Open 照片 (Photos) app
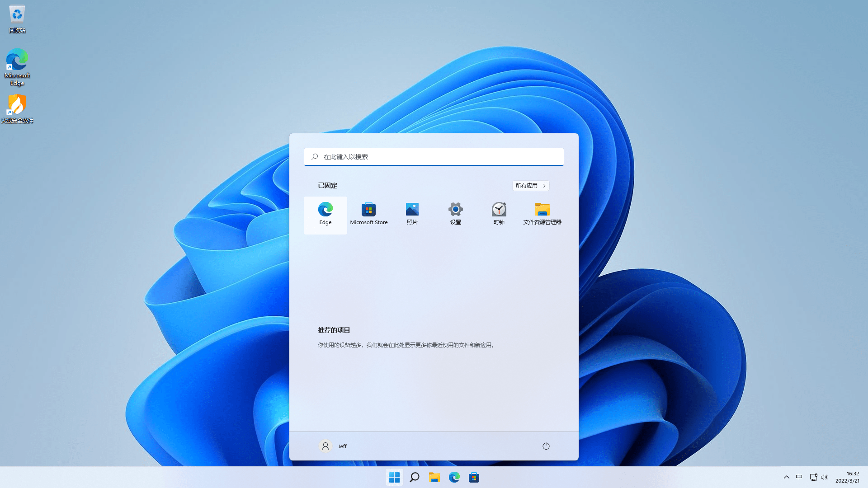The height and width of the screenshot is (488, 868). click(x=412, y=213)
